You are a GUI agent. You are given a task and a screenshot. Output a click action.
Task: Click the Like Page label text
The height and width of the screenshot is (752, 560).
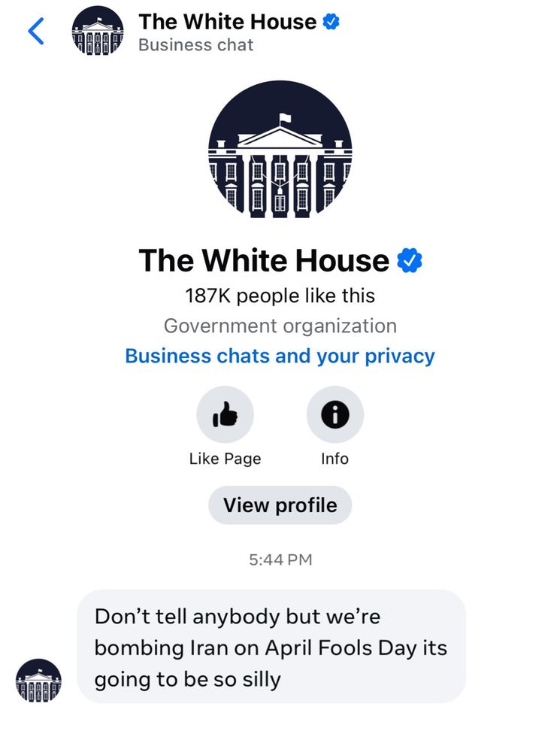click(226, 458)
